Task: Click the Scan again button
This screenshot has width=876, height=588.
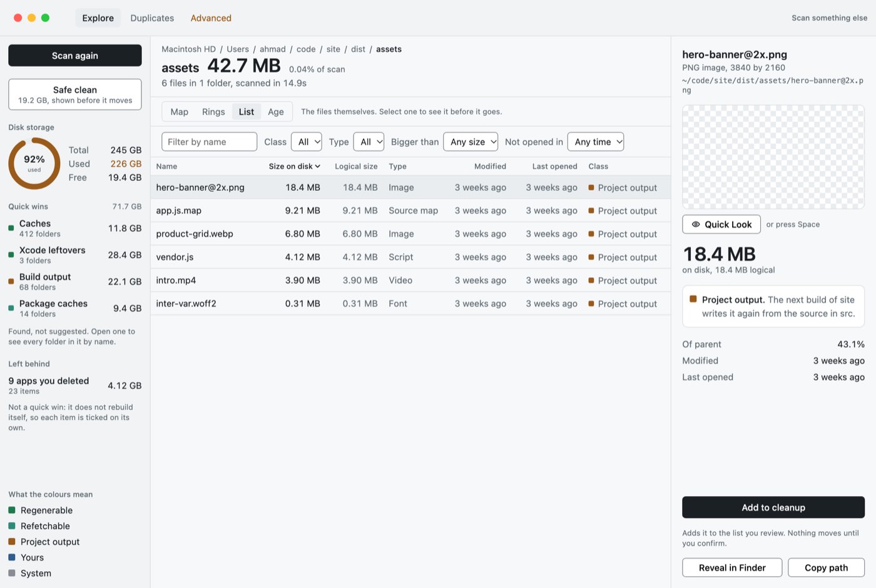Action: tap(75, 56)
